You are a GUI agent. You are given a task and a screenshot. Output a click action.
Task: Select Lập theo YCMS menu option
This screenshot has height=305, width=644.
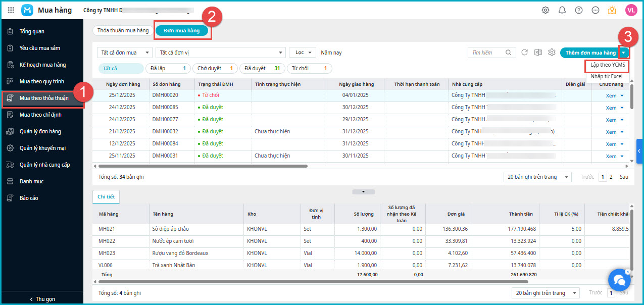pyautogui.click(x=608, y=65)
